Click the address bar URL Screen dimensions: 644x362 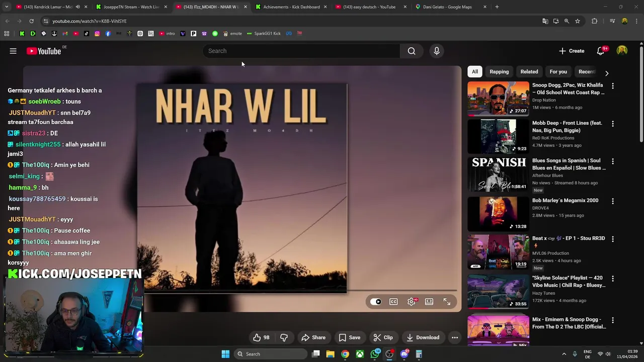click(90, 21)
